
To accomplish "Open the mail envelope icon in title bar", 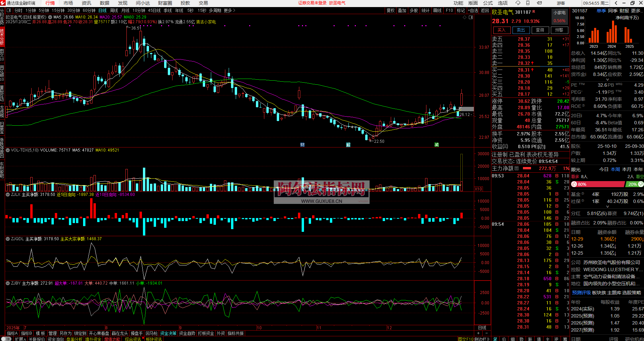I will click(539, 3).
